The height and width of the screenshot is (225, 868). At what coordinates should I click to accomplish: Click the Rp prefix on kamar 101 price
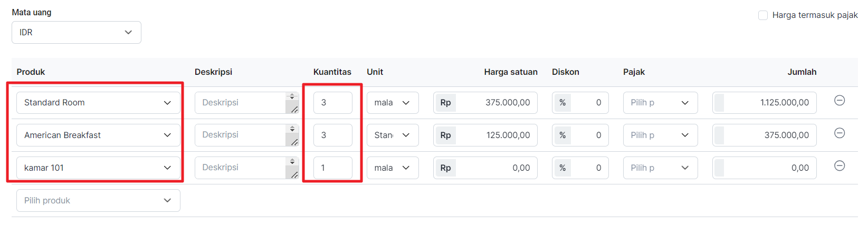coord(445,168)
